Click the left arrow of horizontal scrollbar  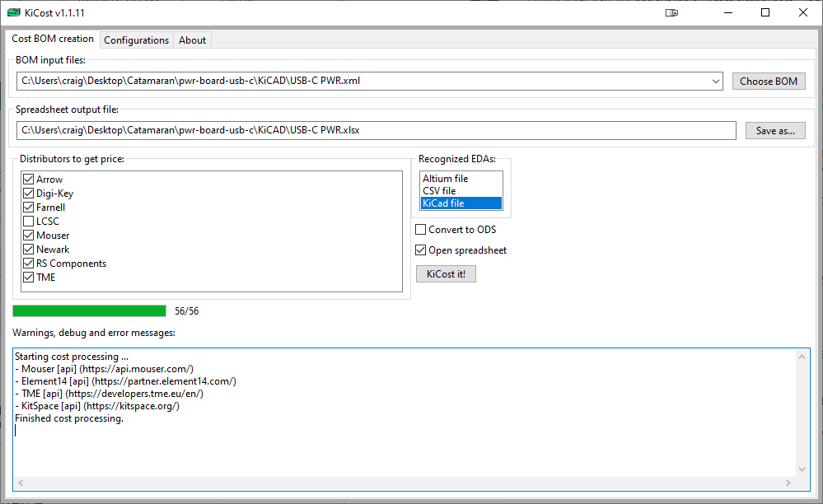(21, 483)
